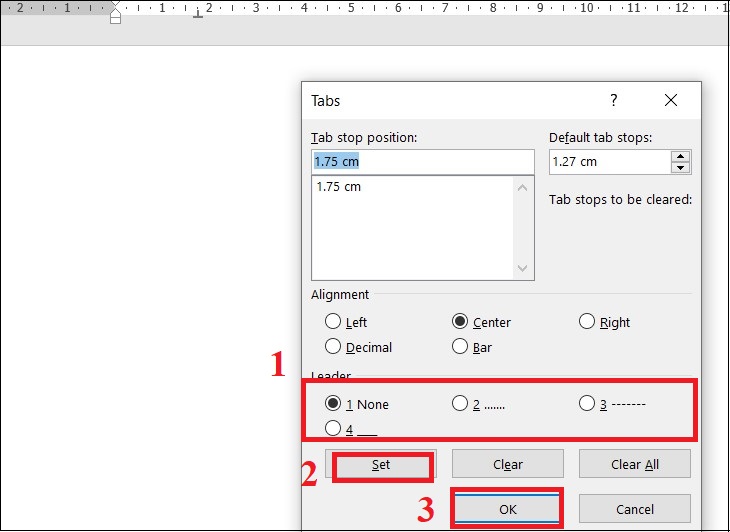Click the Clear button
The height and width of the screenshot is (532, 730).
pos(507,464)
